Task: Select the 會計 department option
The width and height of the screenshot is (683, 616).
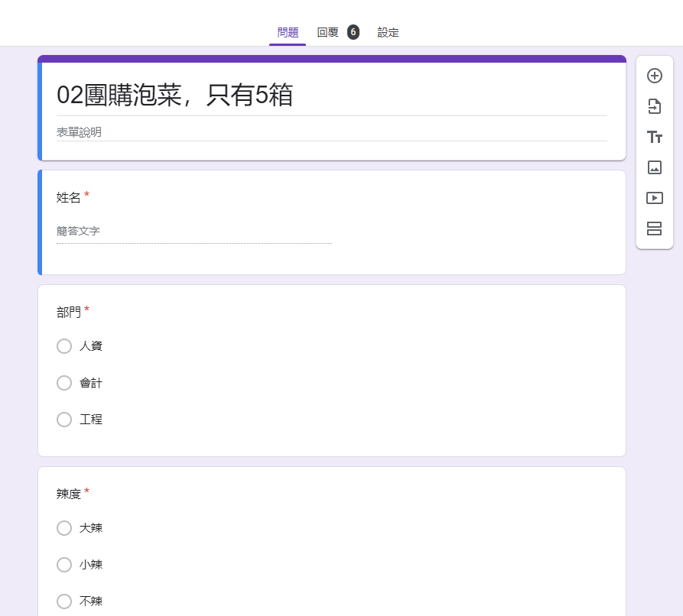Action: 64,383
